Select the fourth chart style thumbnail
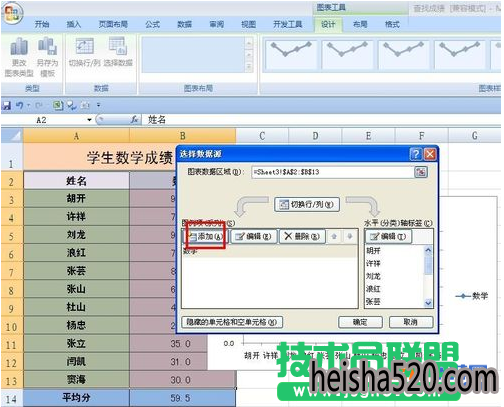The image size is (504, 407). (x=459, y=54)
